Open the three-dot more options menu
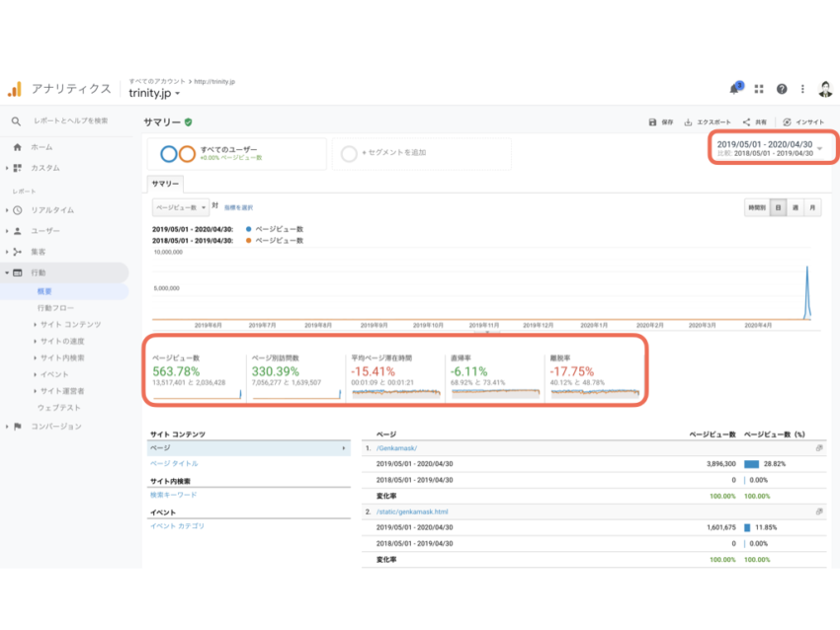 803,89
